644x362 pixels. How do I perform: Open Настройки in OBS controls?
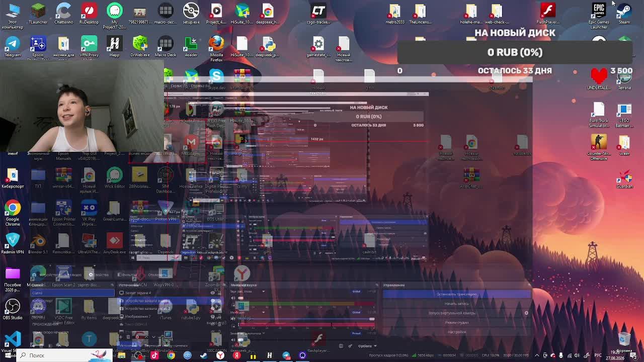tap(456, 332)
